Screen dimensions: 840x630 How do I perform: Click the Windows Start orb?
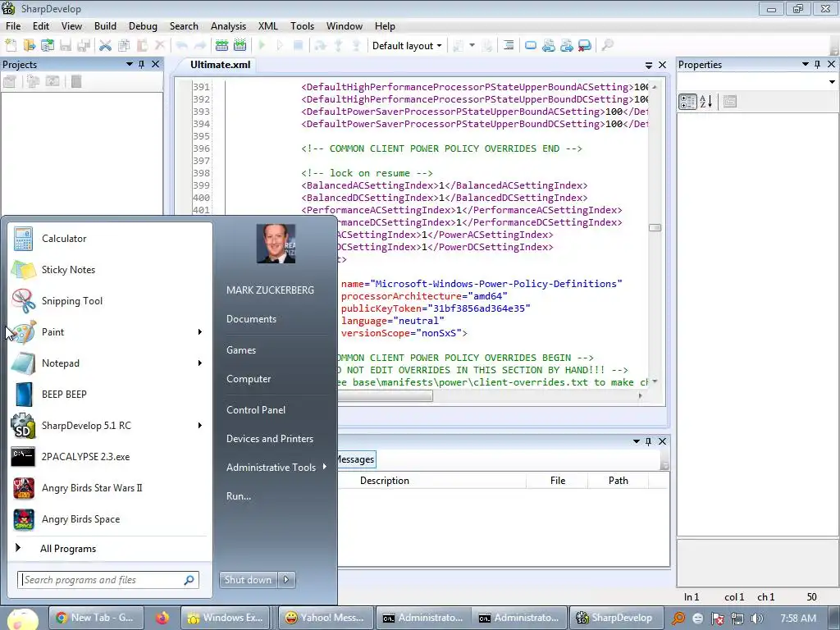pyautogui.click(x=21, y=619)
